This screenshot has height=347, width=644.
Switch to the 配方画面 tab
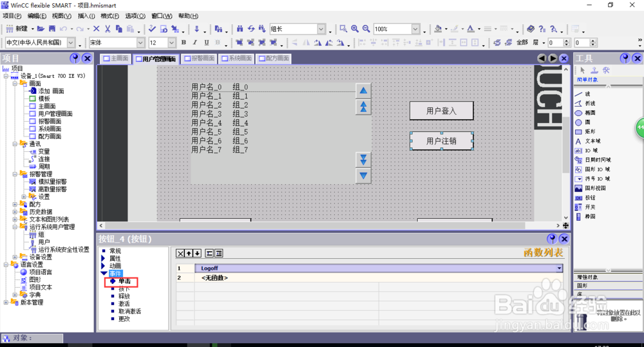274,59
